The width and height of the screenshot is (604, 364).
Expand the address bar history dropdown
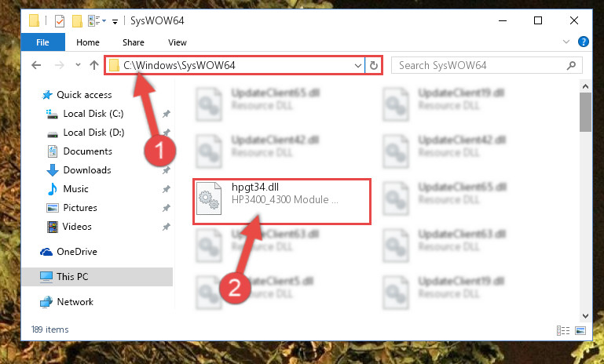pos(358,65)
